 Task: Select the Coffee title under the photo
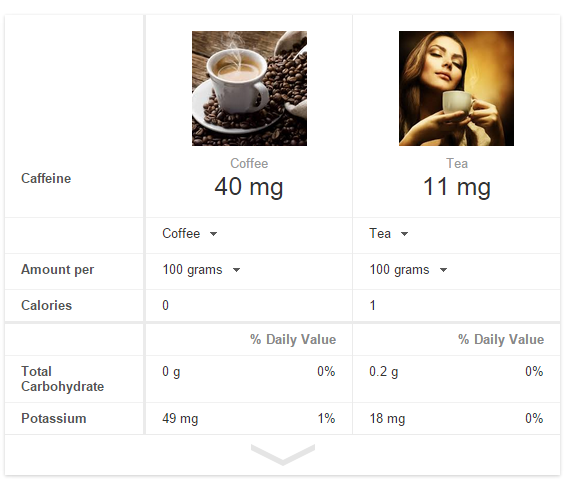[x=249, y=164]
